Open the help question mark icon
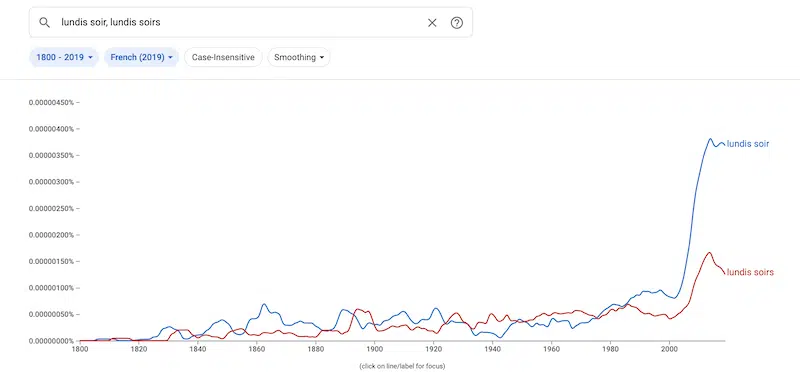The image size is (800, 386). click(x=457, y=22)
